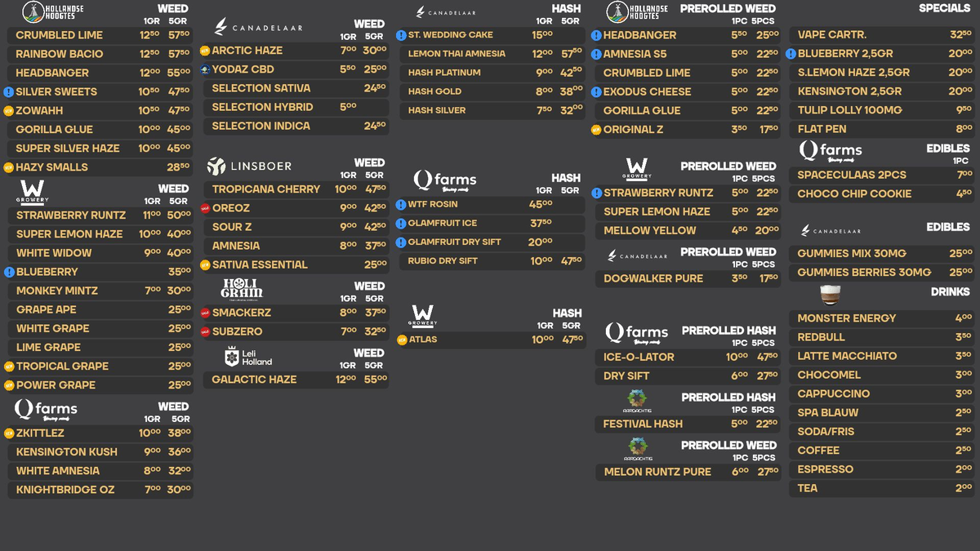Click the NEW badge next to Sativa Essential
This screenshot has width=980, height=551.
(x=205, y=264)
